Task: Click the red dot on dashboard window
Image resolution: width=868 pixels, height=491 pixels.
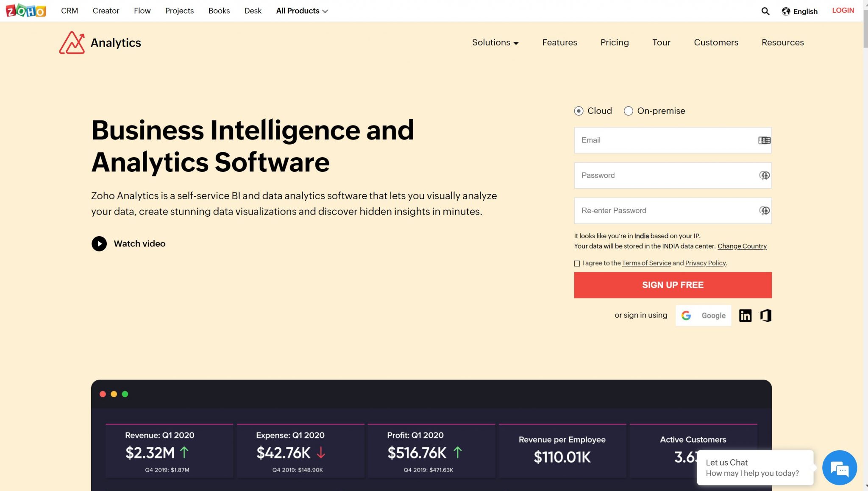Action: pos(103,394)
